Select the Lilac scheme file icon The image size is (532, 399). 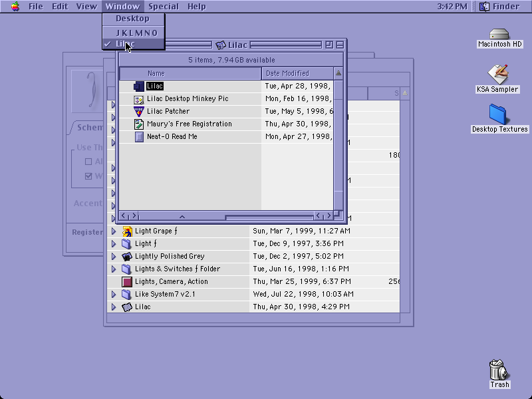(x=138, y=86)
